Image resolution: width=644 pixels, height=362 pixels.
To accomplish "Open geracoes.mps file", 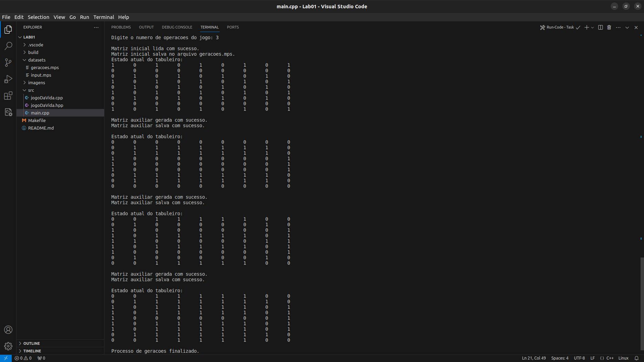I will [60, 67].
